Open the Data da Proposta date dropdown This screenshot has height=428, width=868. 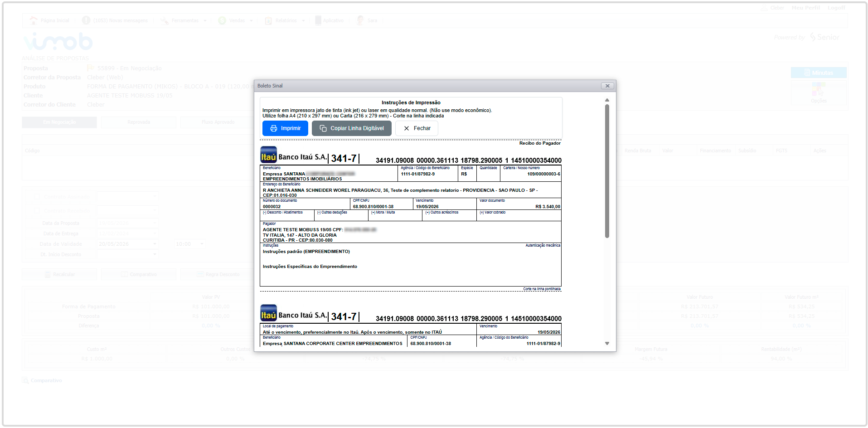[155, 223]
